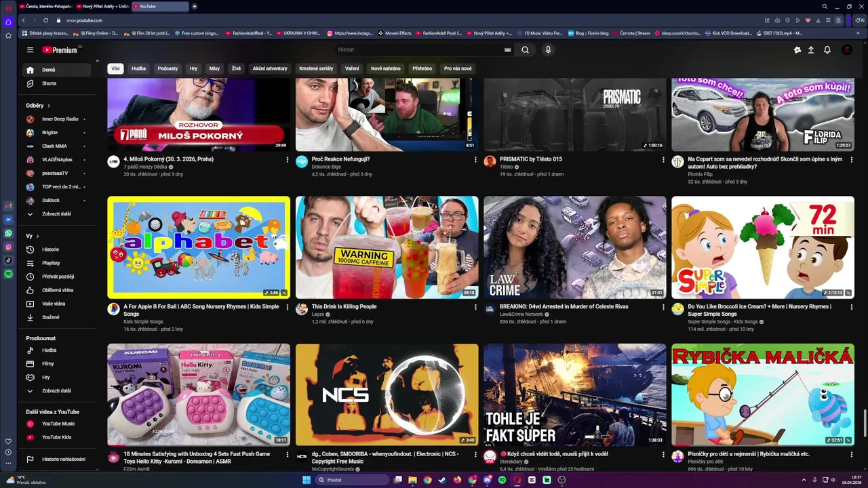Open the alphabet ABC Song thumbnail
The width and height of the screenshot is (868, 488).
coord(199,247)
